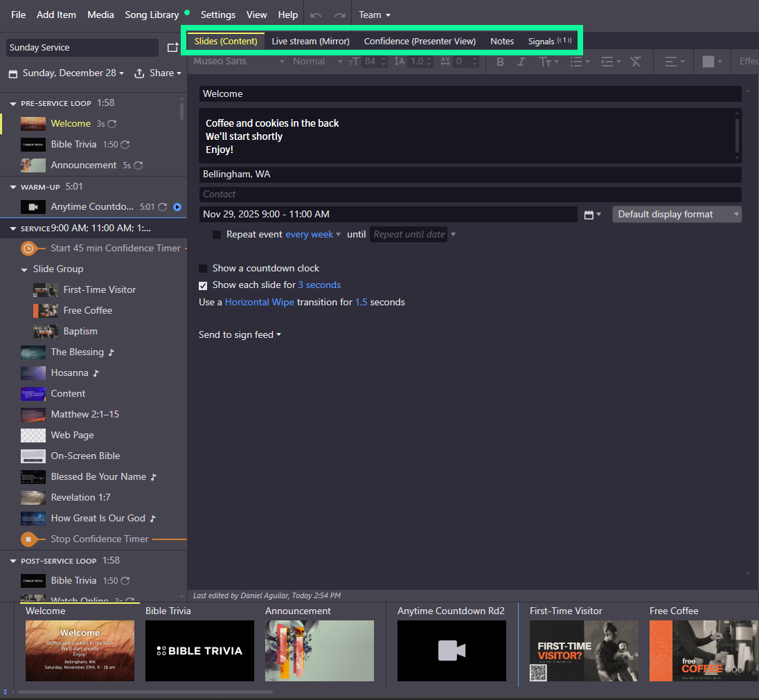Open the Settings menu
This screenshot has width=759, height=700.
[218, 15]
